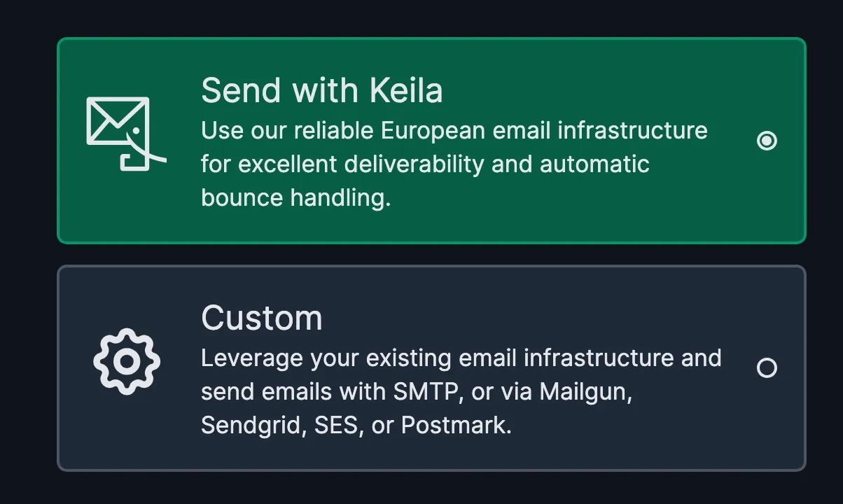Click the green highlighted sending option

(x=431, y=140)
